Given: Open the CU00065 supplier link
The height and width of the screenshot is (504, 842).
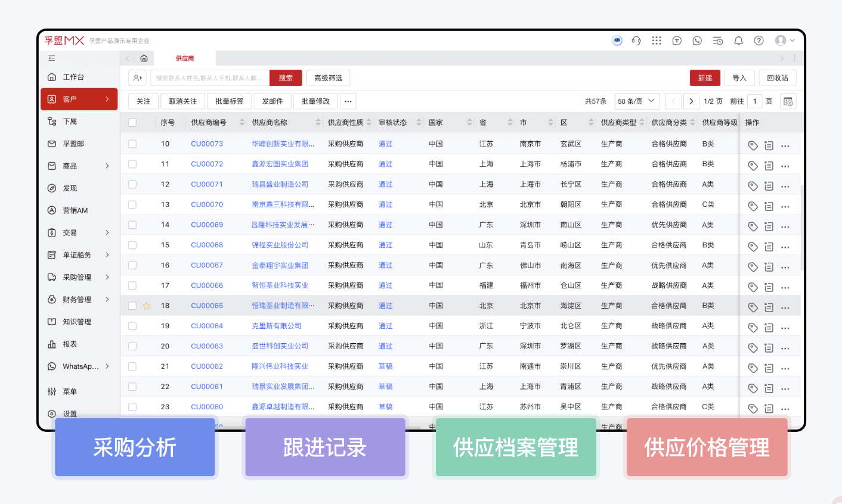Looking at the screenshot, I should click(x=206, y=305).
